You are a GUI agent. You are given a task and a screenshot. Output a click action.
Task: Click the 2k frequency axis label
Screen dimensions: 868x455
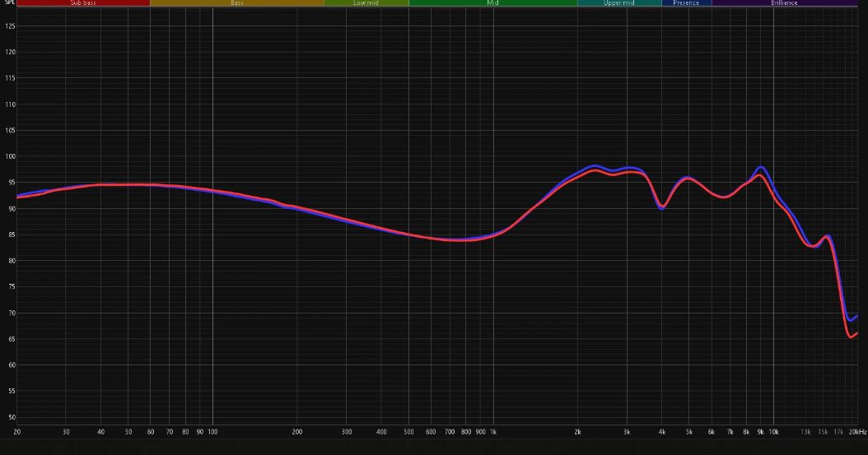pos(578,431)
